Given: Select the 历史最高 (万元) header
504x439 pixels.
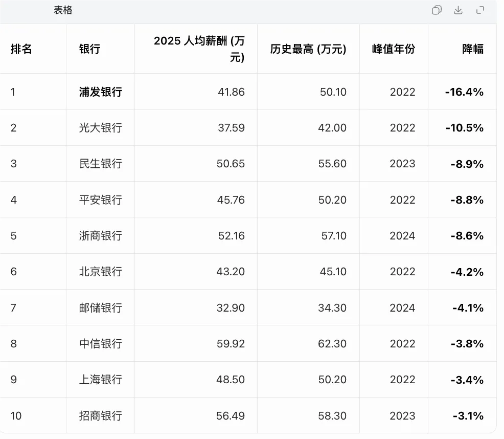Looking at the screenshot, I should (308, 49).
